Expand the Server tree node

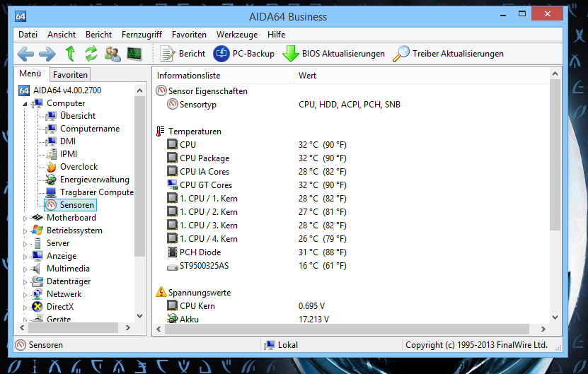tap(25, 244)
